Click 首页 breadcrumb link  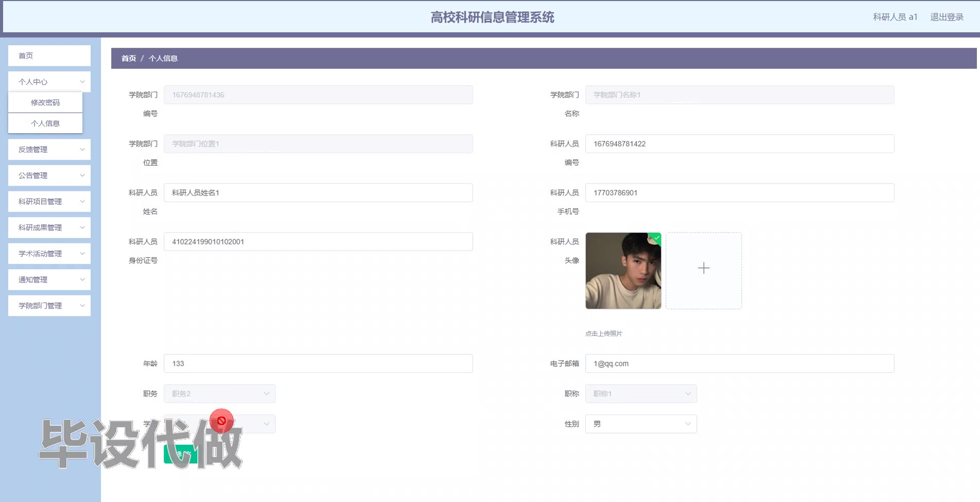click(129, 59)
